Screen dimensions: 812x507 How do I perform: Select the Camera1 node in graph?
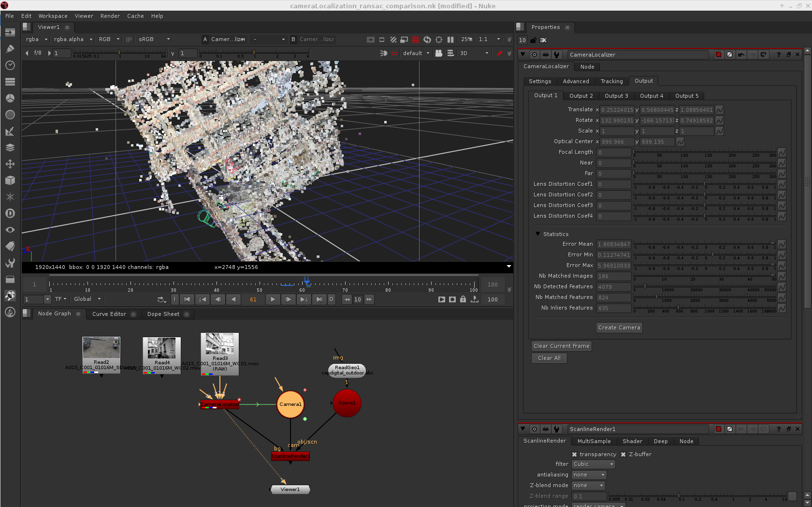click(290, 404)
